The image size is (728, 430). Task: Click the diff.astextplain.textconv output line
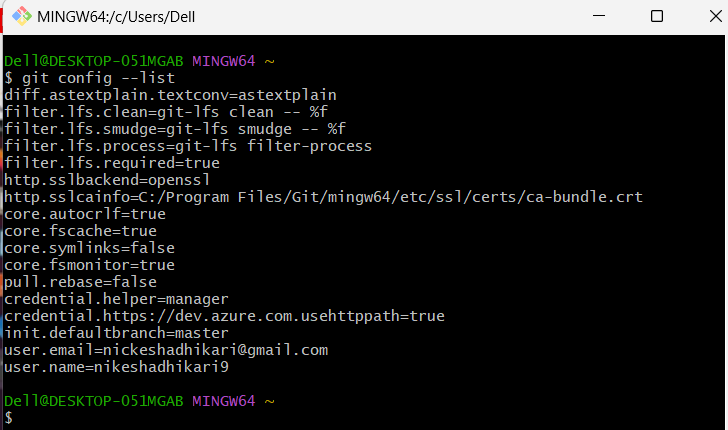pyautogui.click(x=170, y=95)
